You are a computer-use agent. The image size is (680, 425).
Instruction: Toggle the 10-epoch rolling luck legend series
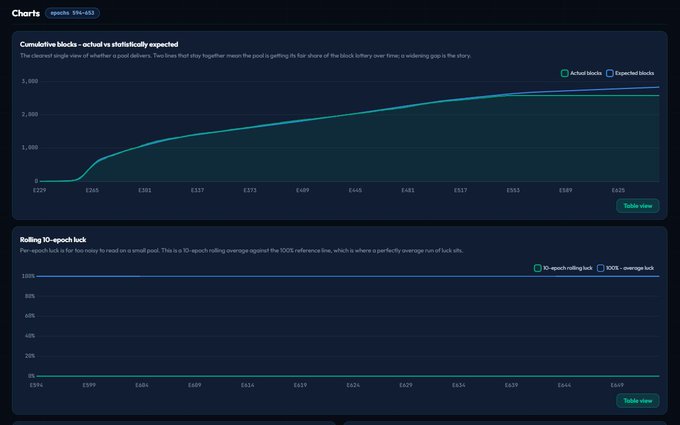tap(563, 268)
